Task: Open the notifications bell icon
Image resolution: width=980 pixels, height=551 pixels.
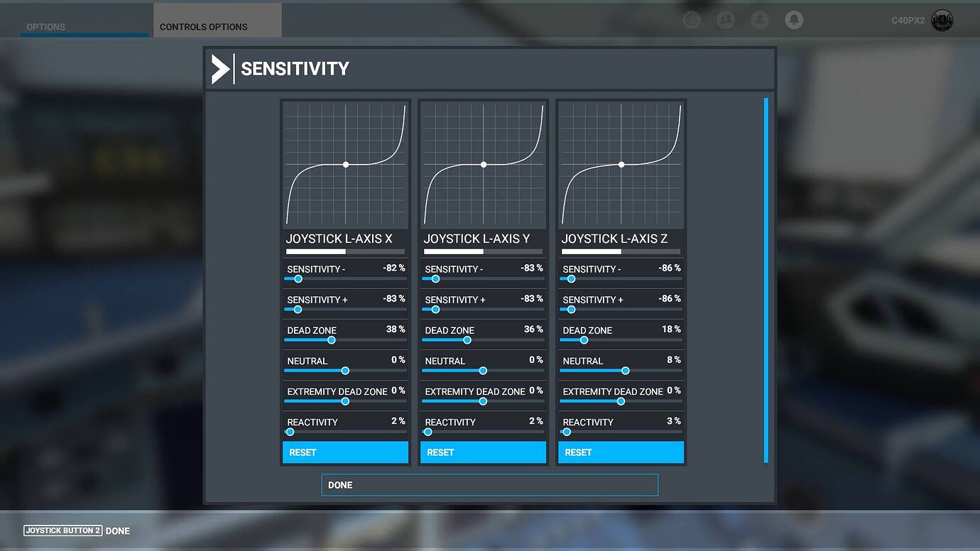Action: point(793,19)
